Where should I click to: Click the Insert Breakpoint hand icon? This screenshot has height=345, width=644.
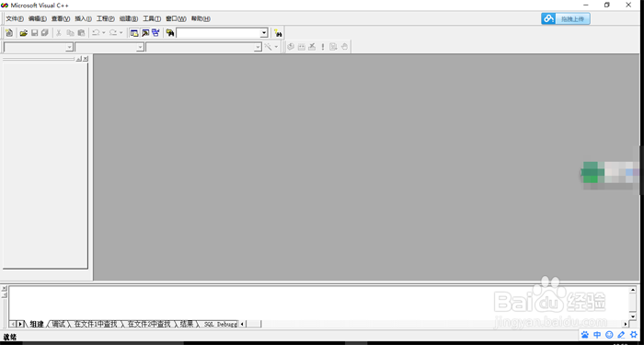coord(344,47)
